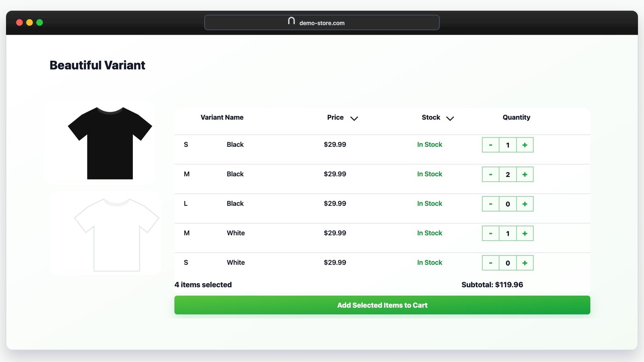Viewport: 644px width, 362px height.
Task: Click In Stock status for L Black
Action: (429, 204)
